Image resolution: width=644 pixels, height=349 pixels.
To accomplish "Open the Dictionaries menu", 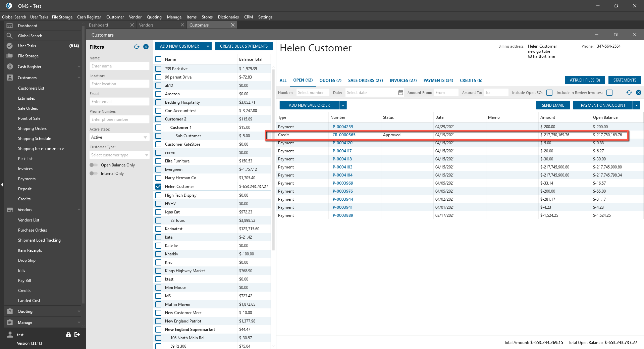I will pyautogui.click(x=228, y=17).
